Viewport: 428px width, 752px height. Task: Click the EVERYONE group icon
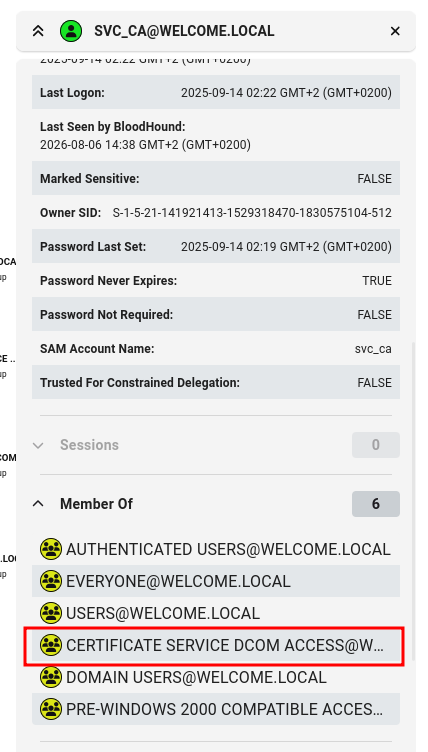(x=50, y=581)
